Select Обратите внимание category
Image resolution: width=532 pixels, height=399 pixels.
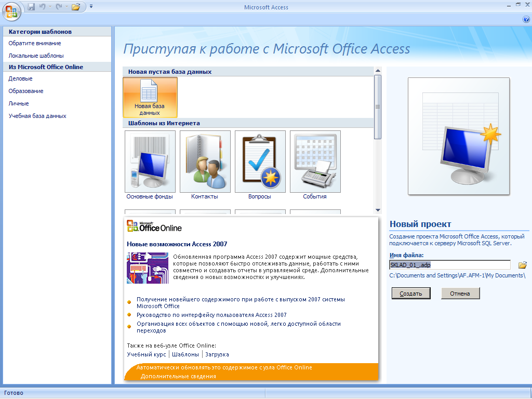[x=35, y=43]
